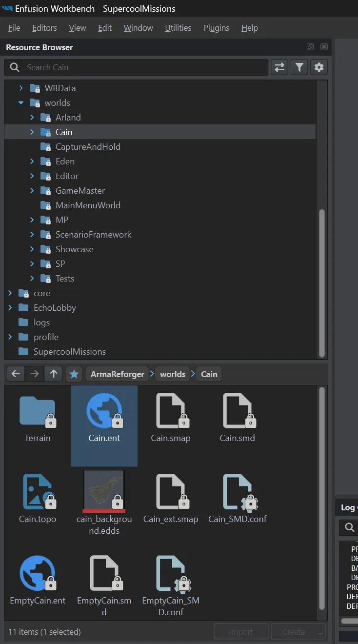Open the File menu
Viewport: 358px width, 644px height.
click(x=14, y=28)
